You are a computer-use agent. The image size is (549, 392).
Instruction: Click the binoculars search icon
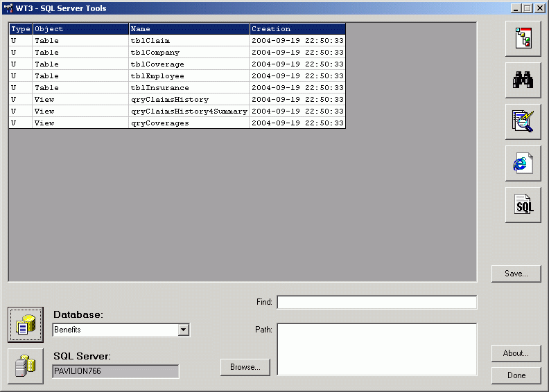pyautogui.click(x=523, y=80)
